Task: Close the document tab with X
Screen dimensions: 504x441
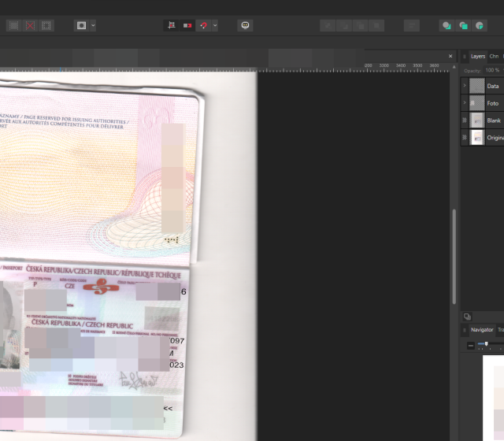Action: click(x=450, y=56)
